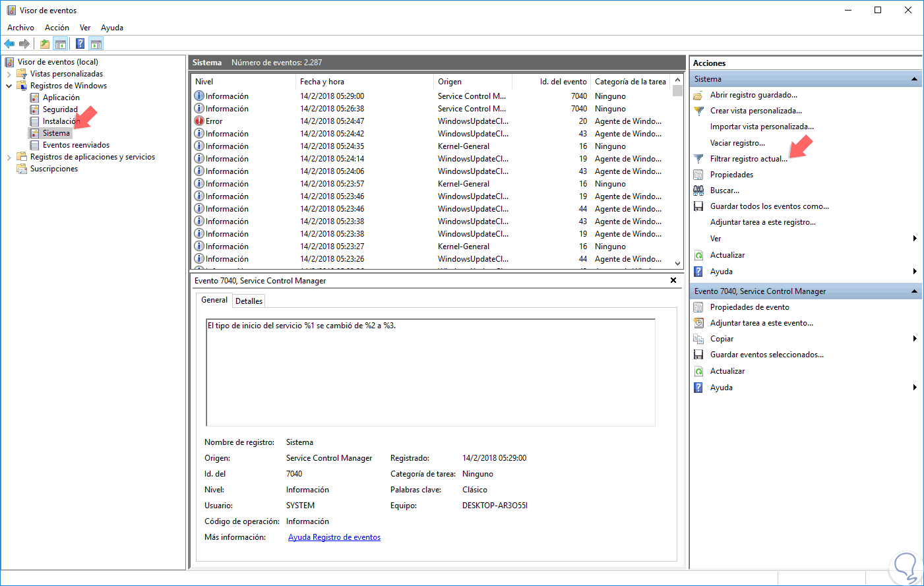Viewport: 924px width, 586px height.
Task: Click the Up one level toolbar icon
Action: (44, 44)
